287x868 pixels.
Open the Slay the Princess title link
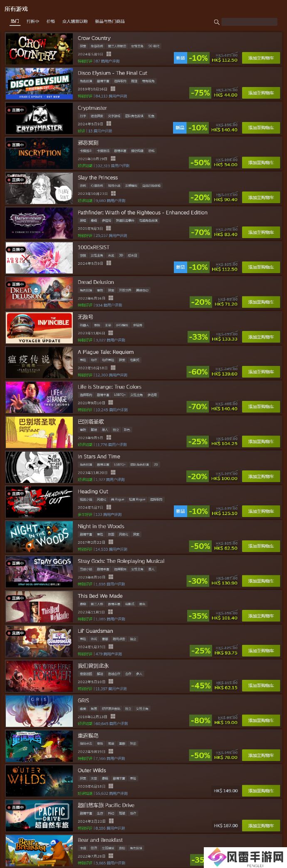(98, 178)
